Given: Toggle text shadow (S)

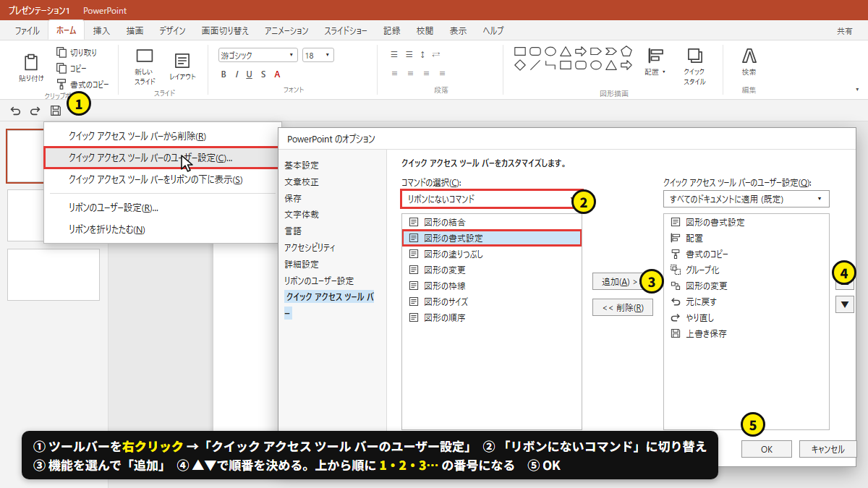Looking at the screenshot, I should pos(263,74).
